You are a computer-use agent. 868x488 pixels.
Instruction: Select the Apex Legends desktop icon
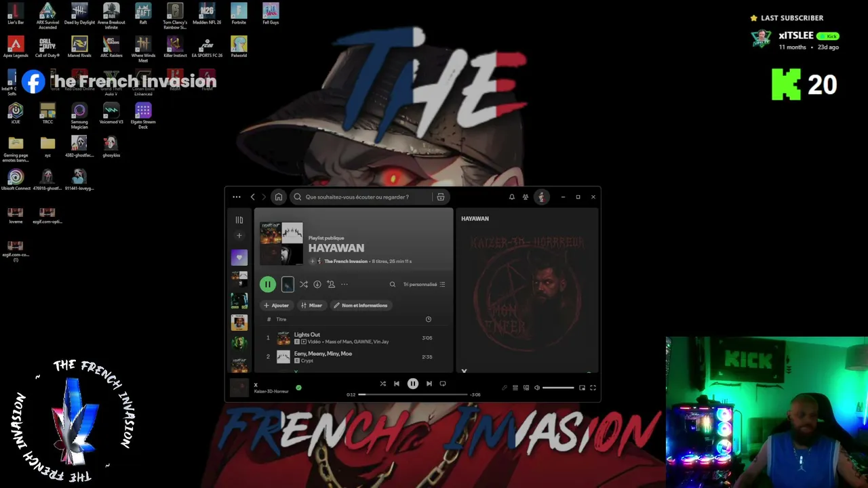[16, 47]
